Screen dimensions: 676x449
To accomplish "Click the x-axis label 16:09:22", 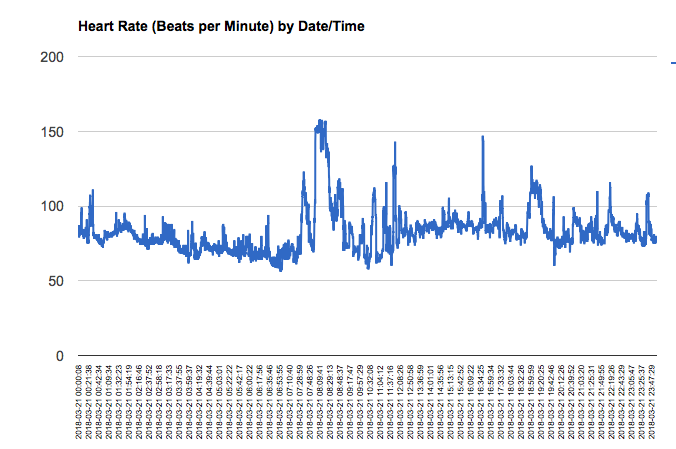I will point(473,400).
